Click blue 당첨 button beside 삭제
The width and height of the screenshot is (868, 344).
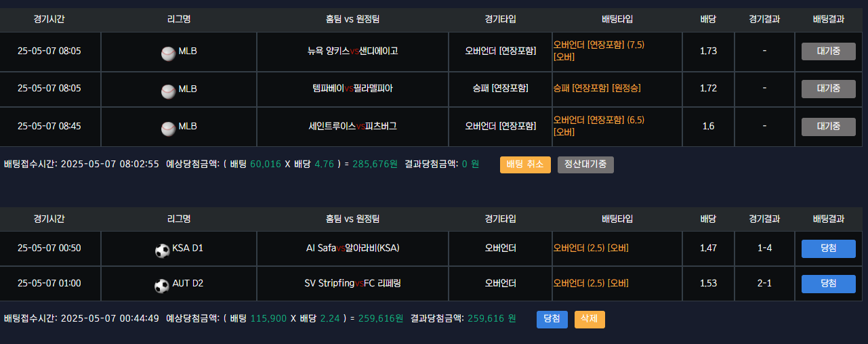[552, 319]
